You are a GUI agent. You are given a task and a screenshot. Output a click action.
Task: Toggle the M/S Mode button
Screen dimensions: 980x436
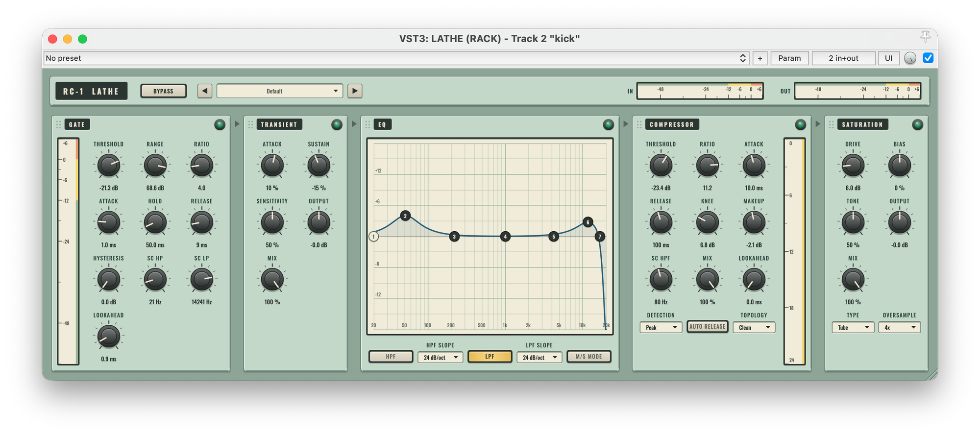click(x=588, y=357)
